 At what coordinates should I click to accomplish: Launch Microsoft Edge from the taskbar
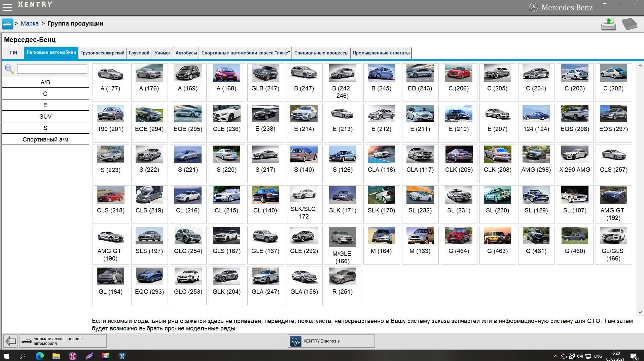click(x=40, y=356)
